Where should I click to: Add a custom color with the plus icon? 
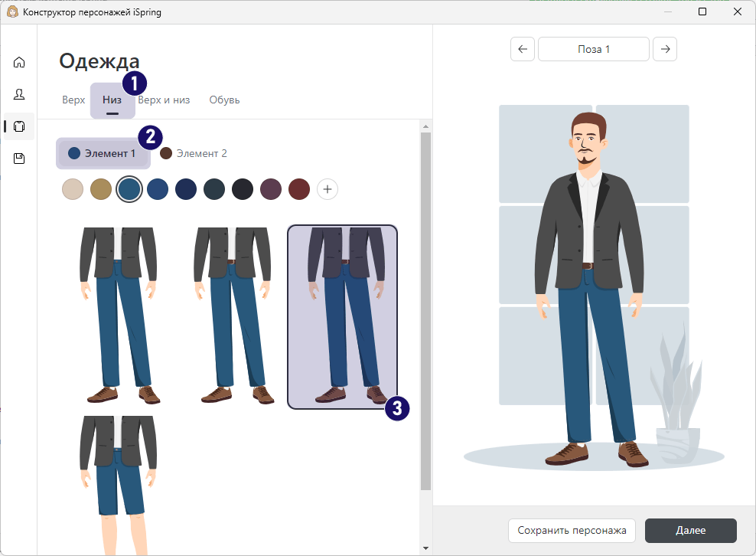pos(327,189)
